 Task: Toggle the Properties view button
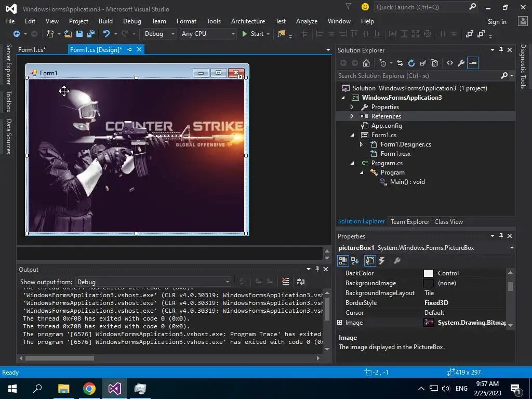370,261
